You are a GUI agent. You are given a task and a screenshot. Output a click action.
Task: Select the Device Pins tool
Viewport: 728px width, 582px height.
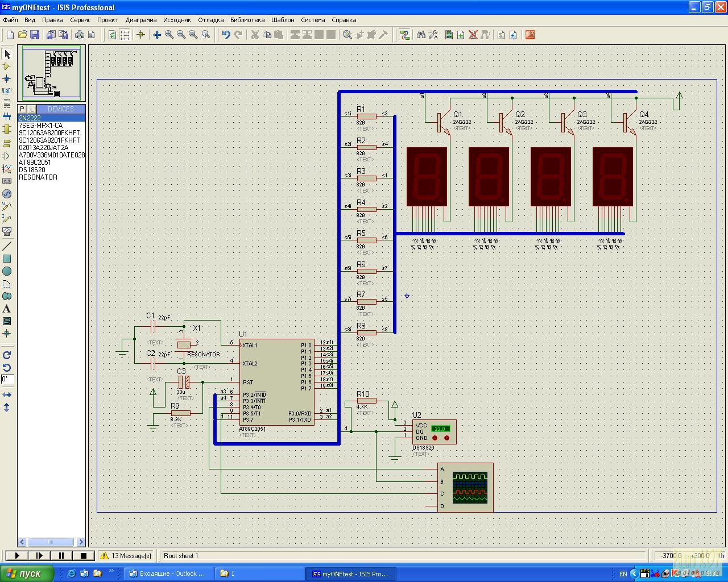7,156
